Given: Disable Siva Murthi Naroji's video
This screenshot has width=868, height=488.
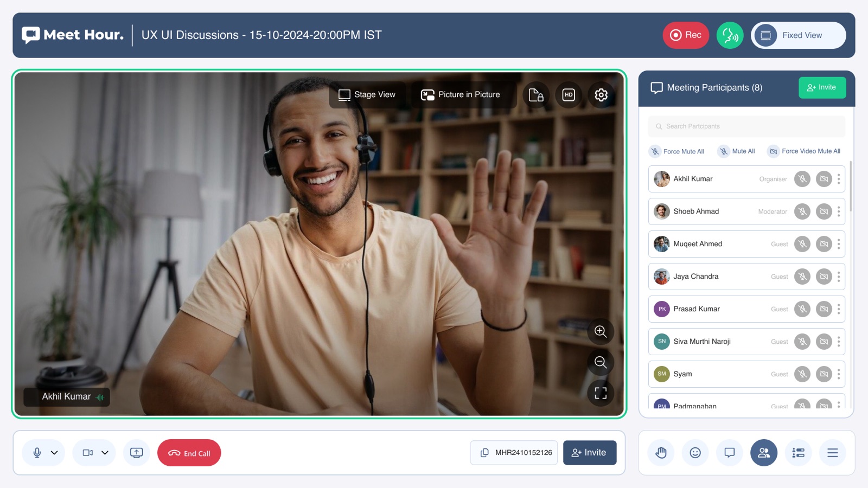Looking at the screenshot, I should [824, 342].
